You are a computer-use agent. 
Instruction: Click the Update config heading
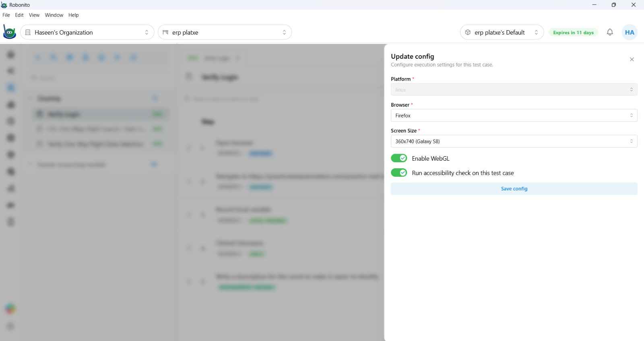413,56
